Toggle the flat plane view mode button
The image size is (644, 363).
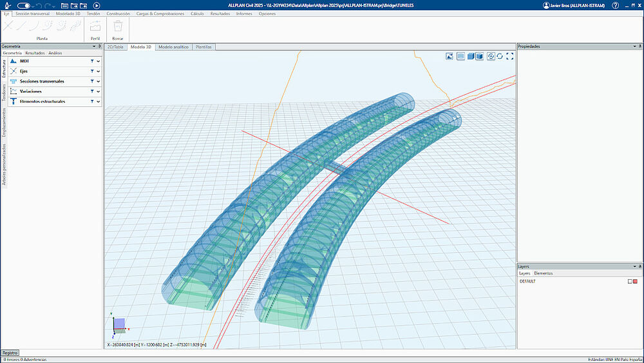(460, 56)
